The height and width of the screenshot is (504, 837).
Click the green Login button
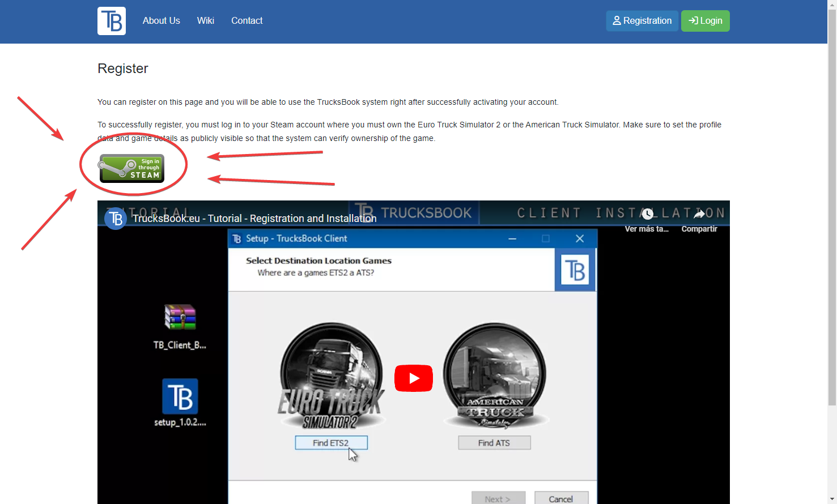point(706,21)
